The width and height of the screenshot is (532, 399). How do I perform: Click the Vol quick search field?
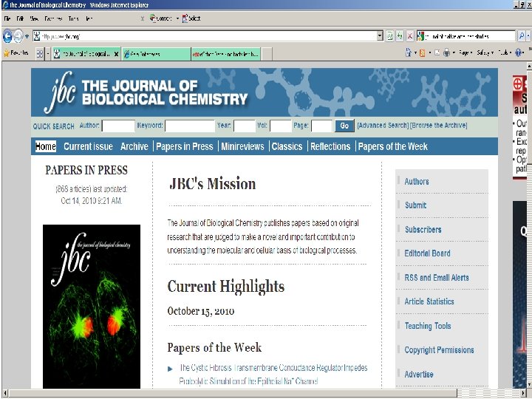point(280,126)
